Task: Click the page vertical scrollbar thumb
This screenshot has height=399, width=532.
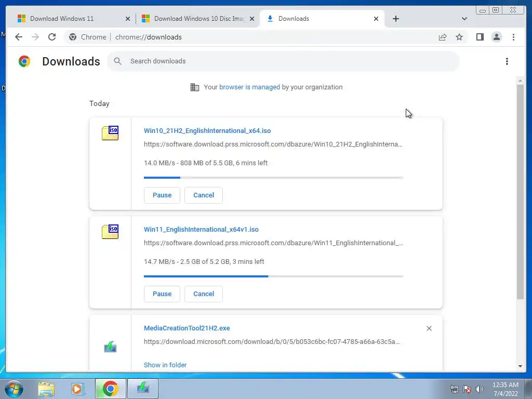Action: click(520, 192)
